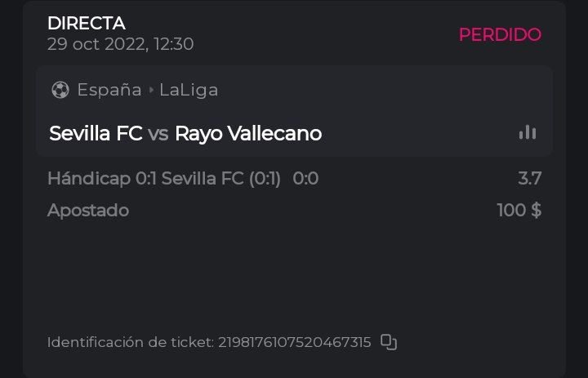Image resolution: width=588 pixels, height=378 pixels.
Task: Click the 3.7 odds value
Action: tap(529, 178)
